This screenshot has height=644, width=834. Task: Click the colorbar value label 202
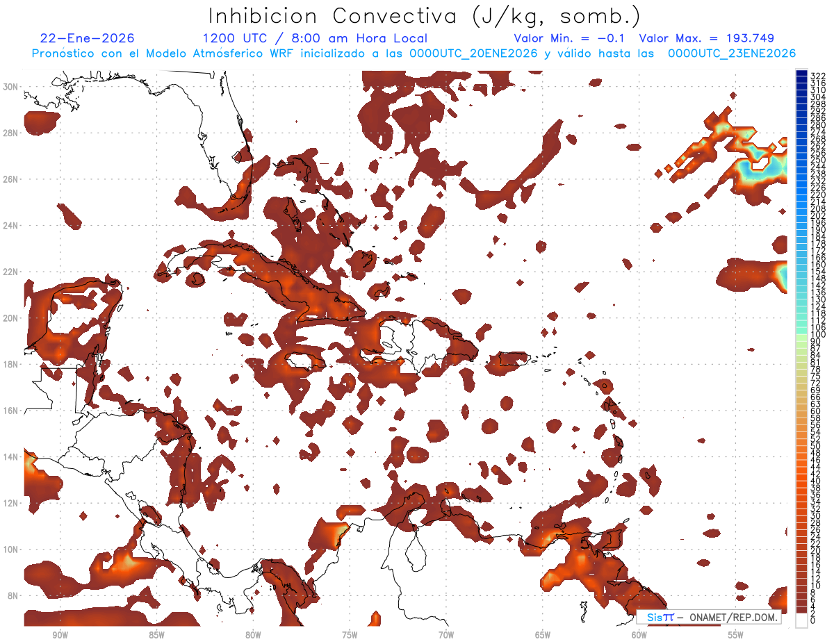click(817, 215)
